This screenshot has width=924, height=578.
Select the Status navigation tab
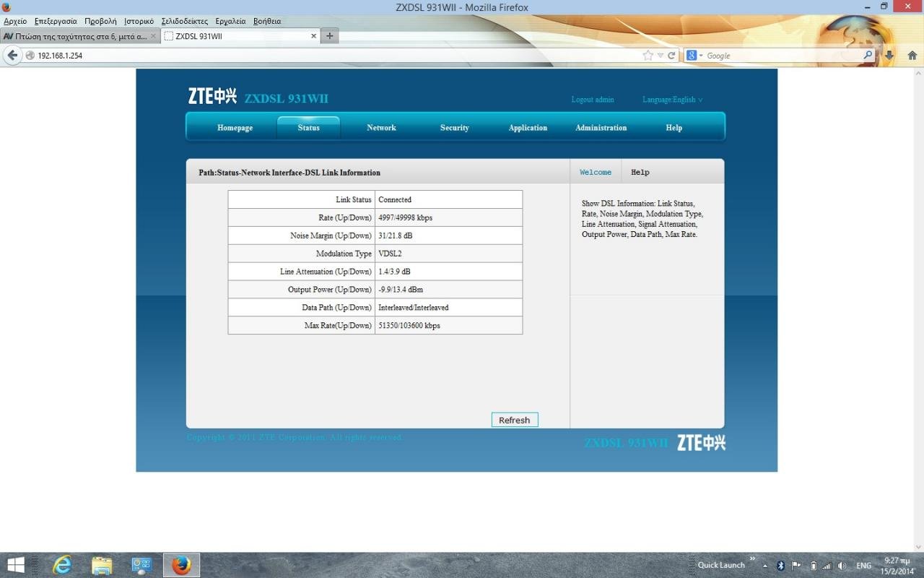308,128
